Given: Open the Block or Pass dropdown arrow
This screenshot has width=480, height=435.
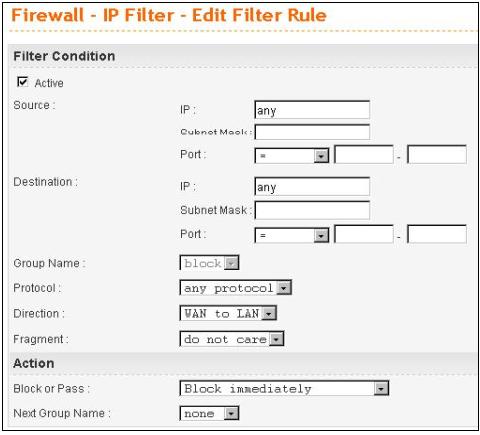Looking at the screenshot, I should tap(381, 388).
